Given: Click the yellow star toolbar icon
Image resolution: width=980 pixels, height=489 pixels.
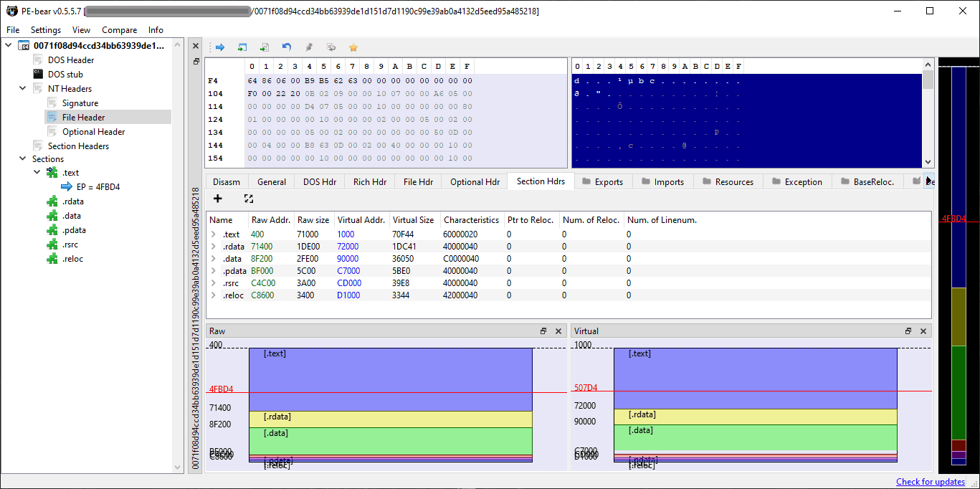Looking at the screenshot, I should (353, 47).
